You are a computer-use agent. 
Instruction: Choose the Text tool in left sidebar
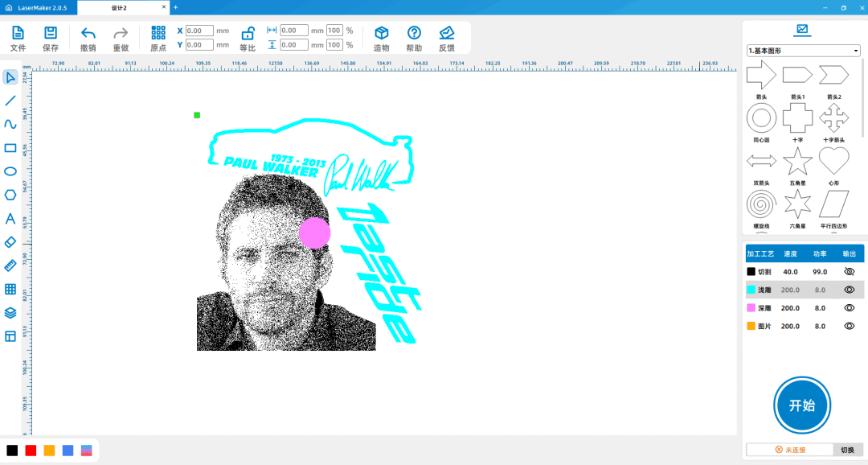point(10,218)
